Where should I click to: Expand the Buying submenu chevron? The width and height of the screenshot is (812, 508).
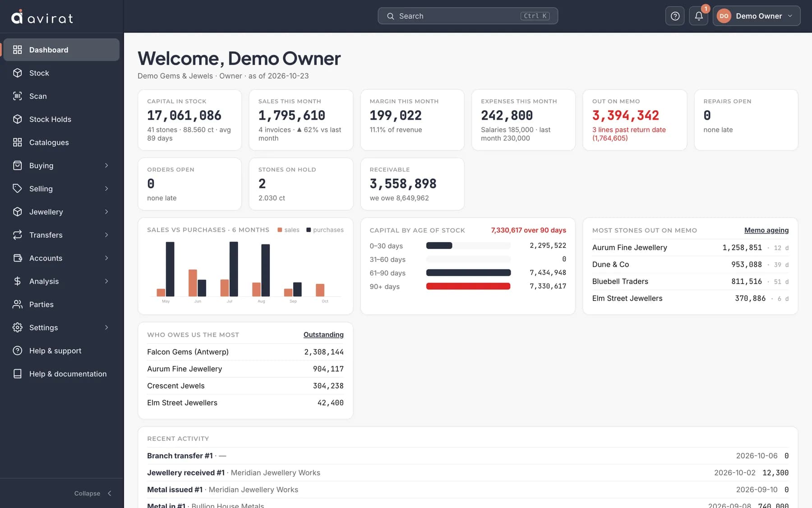(x=106, y=165)
